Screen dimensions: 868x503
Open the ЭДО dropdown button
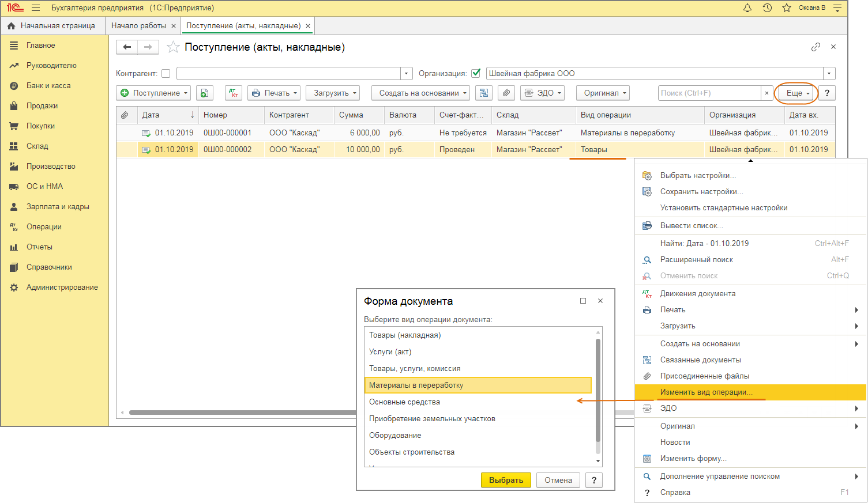coord(542,93)
